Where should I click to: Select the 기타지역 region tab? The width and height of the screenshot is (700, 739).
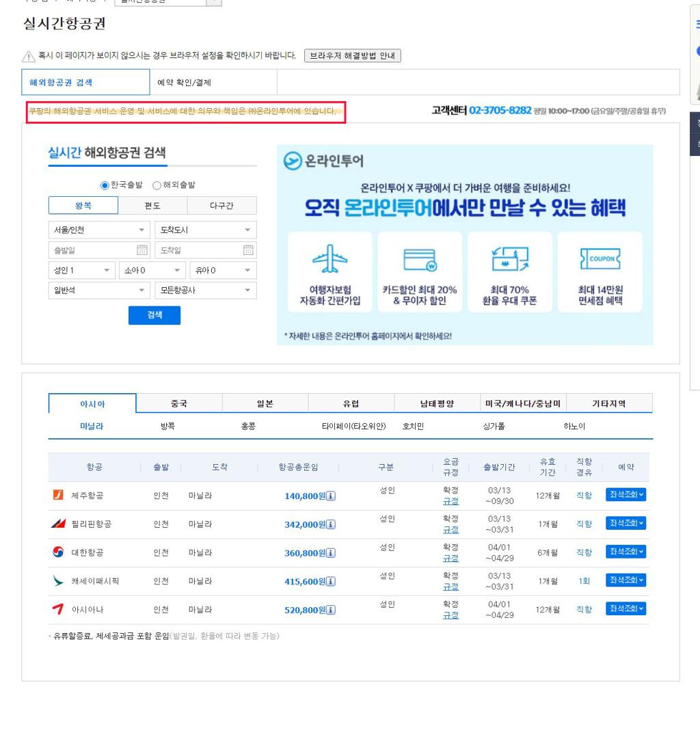pos(609,403)
